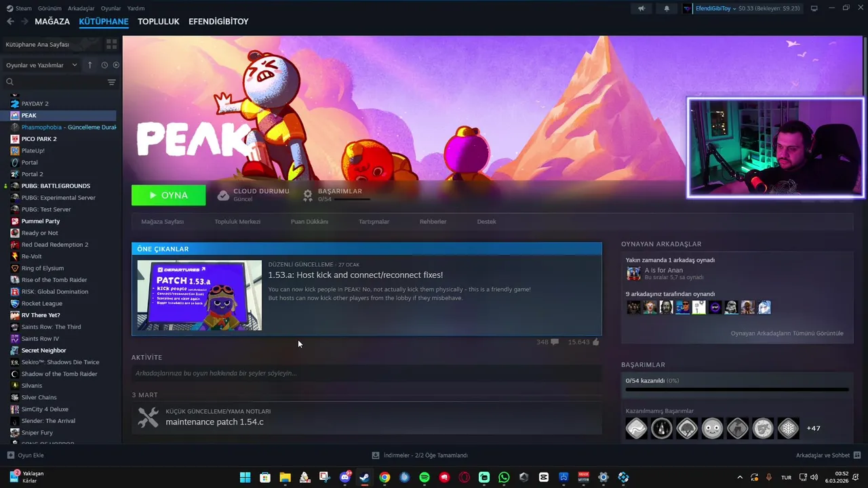Viewport: 868px width, 488px height.
Task: Switch to the MAĞAZA tab
Action: 52,22
